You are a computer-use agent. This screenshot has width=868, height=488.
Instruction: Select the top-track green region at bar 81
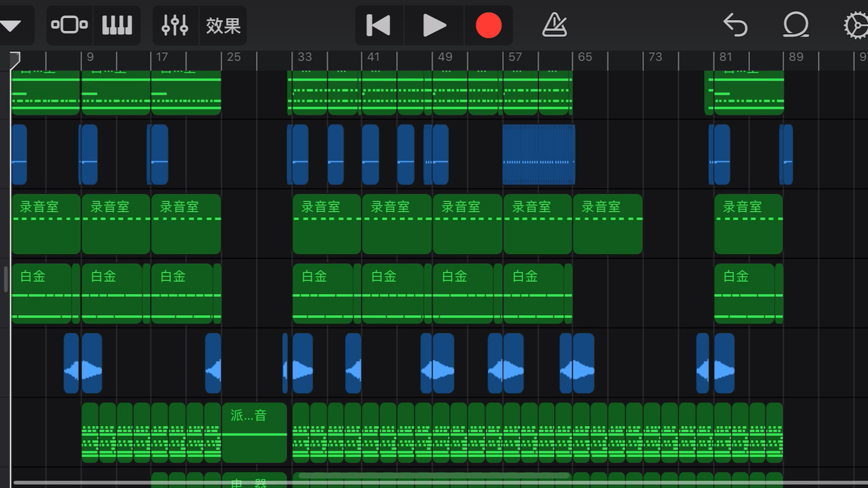click(x=748, y=92)
